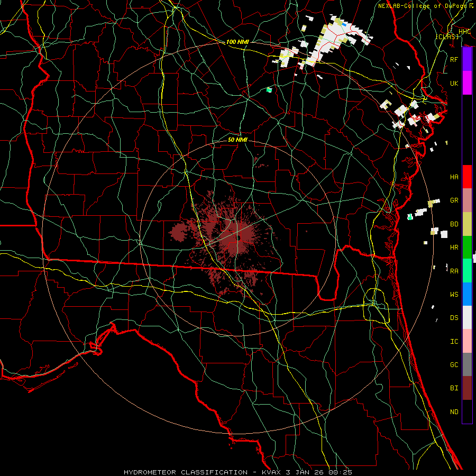Viewport: 476px width, 476px height.
Task: Click the IC label text in legend
Action: click(454, 341)
